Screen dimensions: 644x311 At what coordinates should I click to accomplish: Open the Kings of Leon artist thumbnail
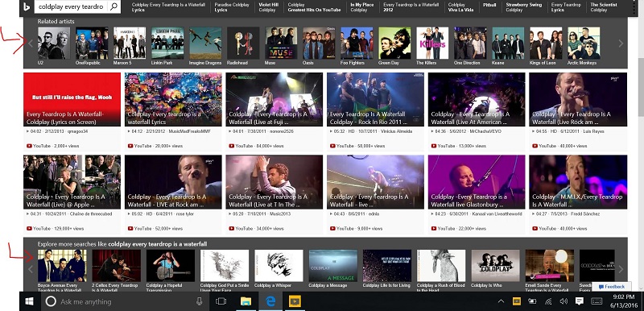click(546, 44)
